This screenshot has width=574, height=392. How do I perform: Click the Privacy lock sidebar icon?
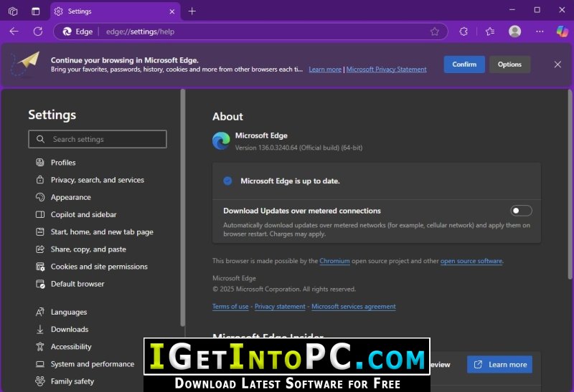click(x=40, y=180)
